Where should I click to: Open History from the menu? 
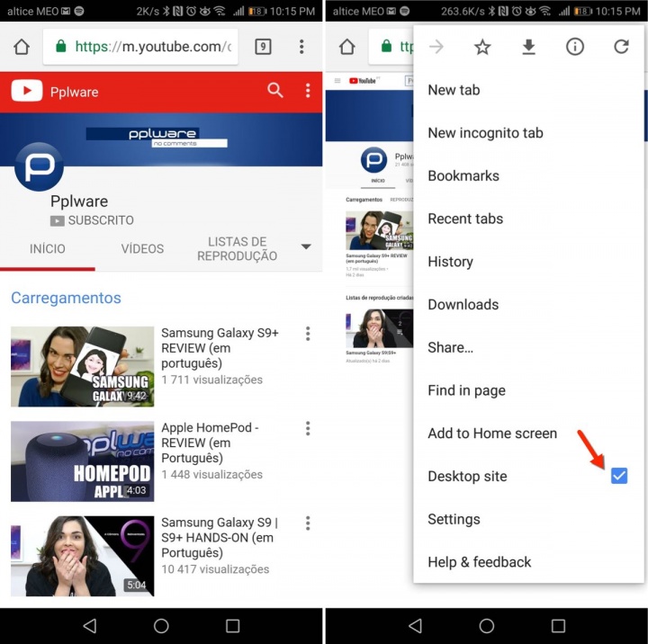(x=528, y=262)
